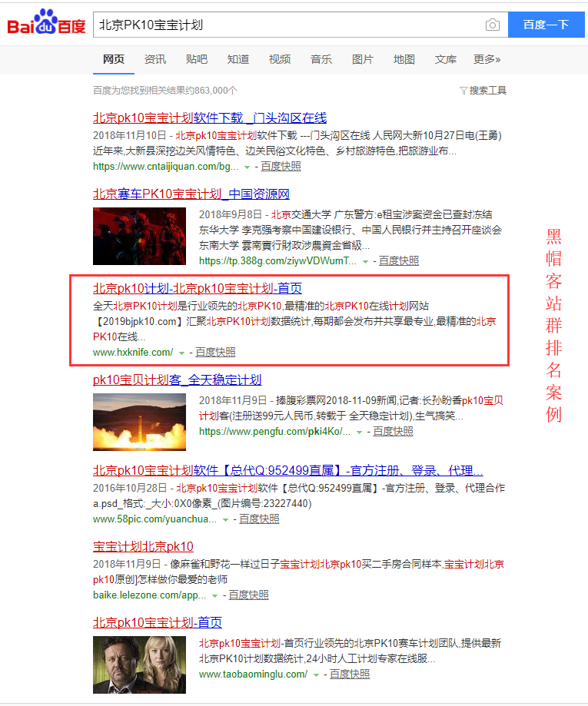This screenshot has height=706, width=588.
Task: Expand dropdown arrow next to taobaominglu.com URL
Action: [317, 675]
